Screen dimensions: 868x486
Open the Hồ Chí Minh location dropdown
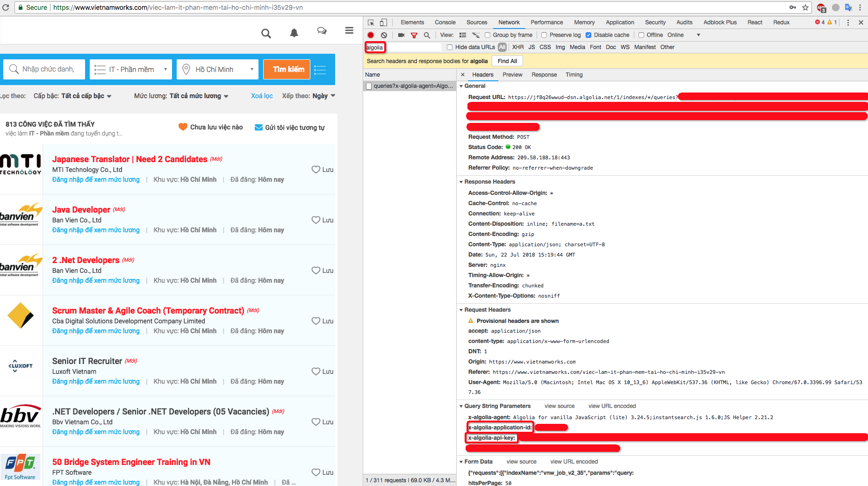coord(217,70)
